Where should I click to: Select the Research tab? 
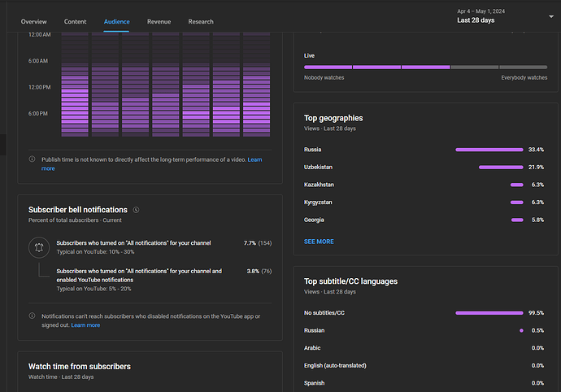click(x=201, y=21)
